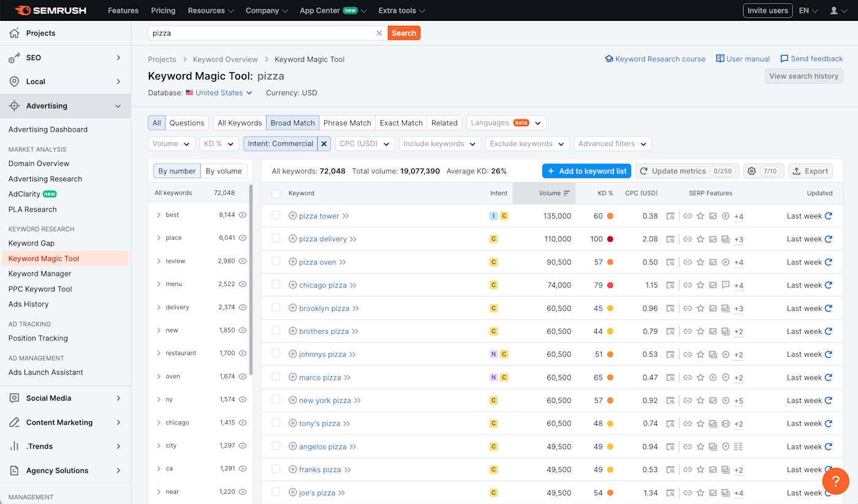Open the Advanced filters dropdown
The image size is (858, 504).
(613, 144)
